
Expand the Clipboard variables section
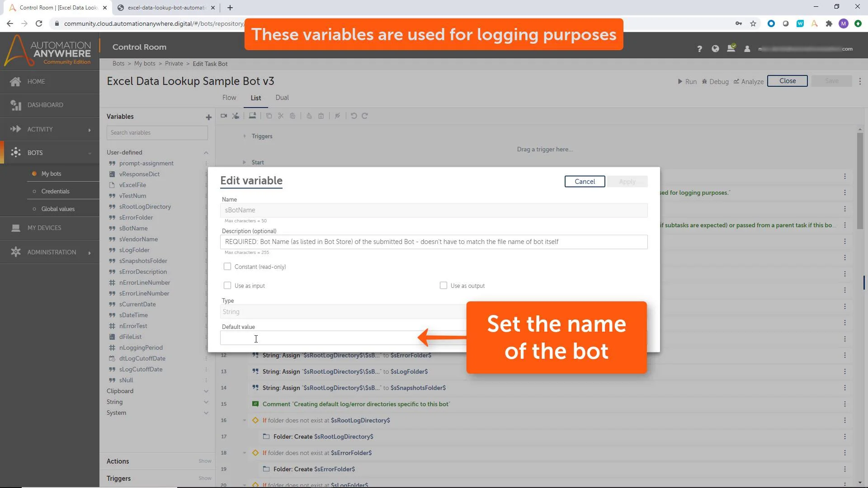coord(206,391)
